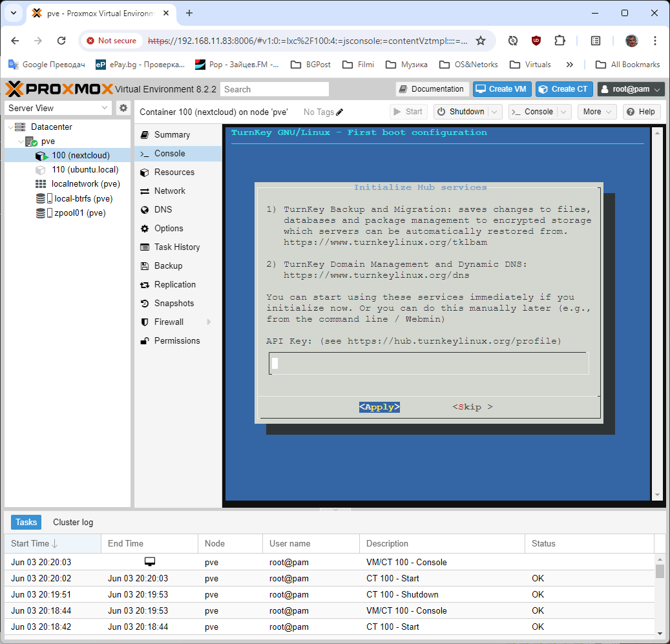Click the API Key input box in console
Screen dimensions: 670x644
pyautogui.click(x=428, y=364)
